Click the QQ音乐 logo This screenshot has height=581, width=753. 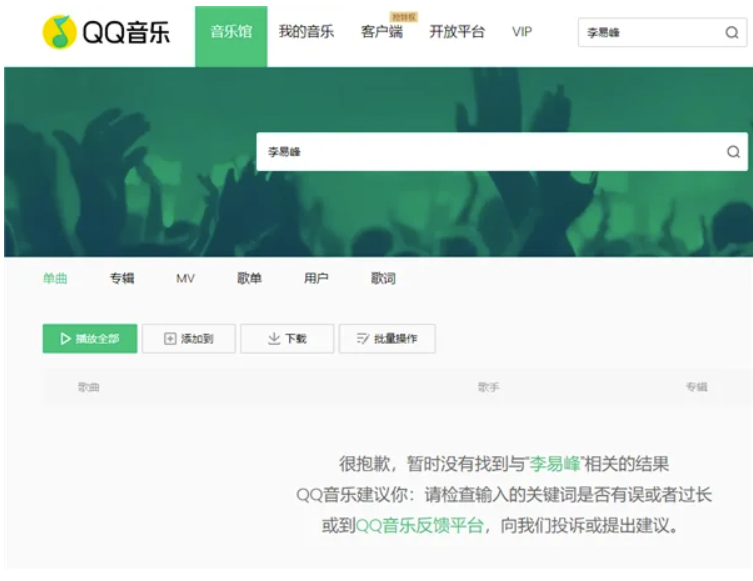coord(106,32)
